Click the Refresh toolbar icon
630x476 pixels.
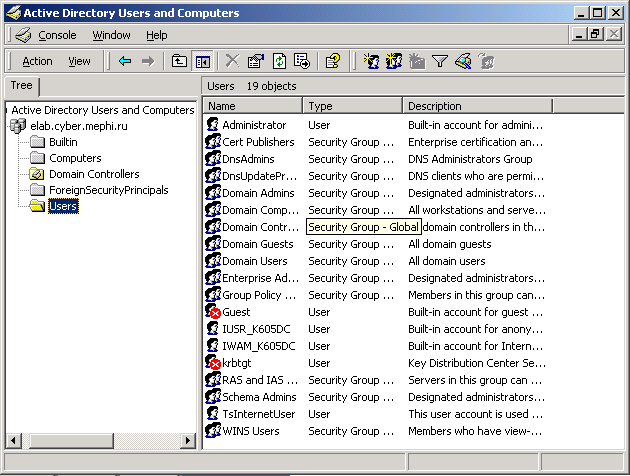pyautogui.click(x=279, y=61)
